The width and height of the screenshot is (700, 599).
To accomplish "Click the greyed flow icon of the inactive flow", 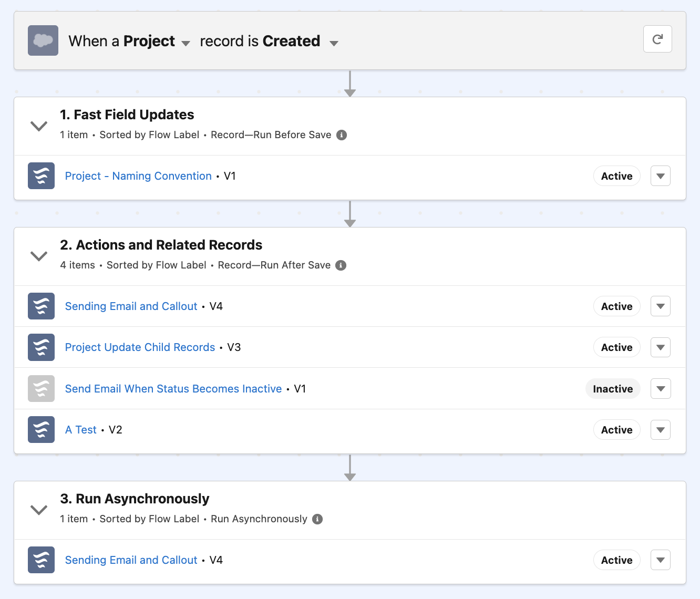I will pyautogui.click(x=41, y=389).
